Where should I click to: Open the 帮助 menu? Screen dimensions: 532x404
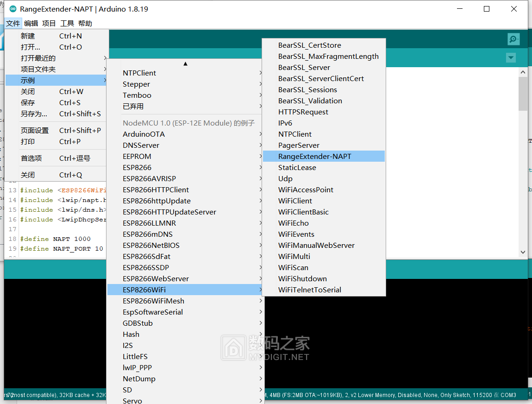[x=85, y=23]
